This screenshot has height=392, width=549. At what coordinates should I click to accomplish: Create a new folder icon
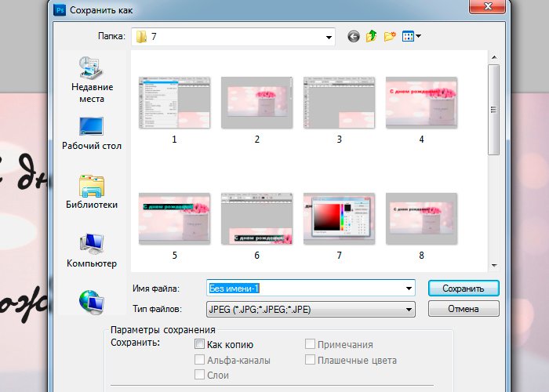390,36
